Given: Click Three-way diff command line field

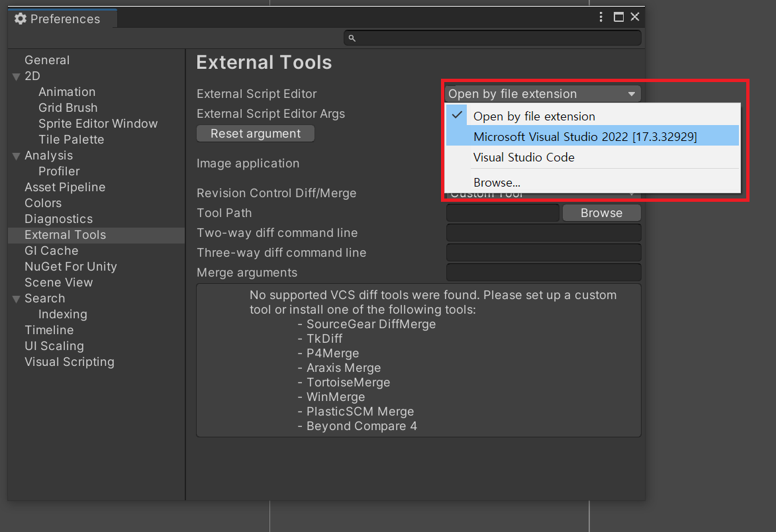Looking at the screenshot, I should coord(544,253).
